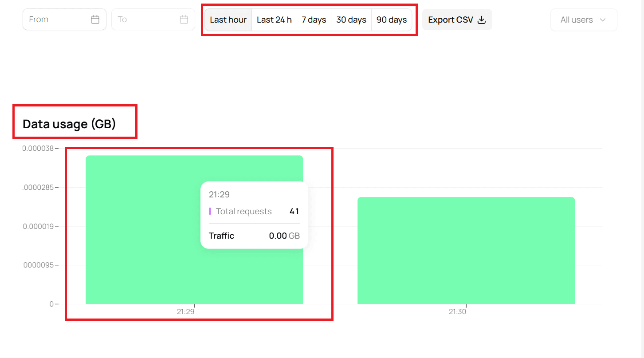
Task: Click the Data usage (GB) heading
Action: [x=69, y=124]
